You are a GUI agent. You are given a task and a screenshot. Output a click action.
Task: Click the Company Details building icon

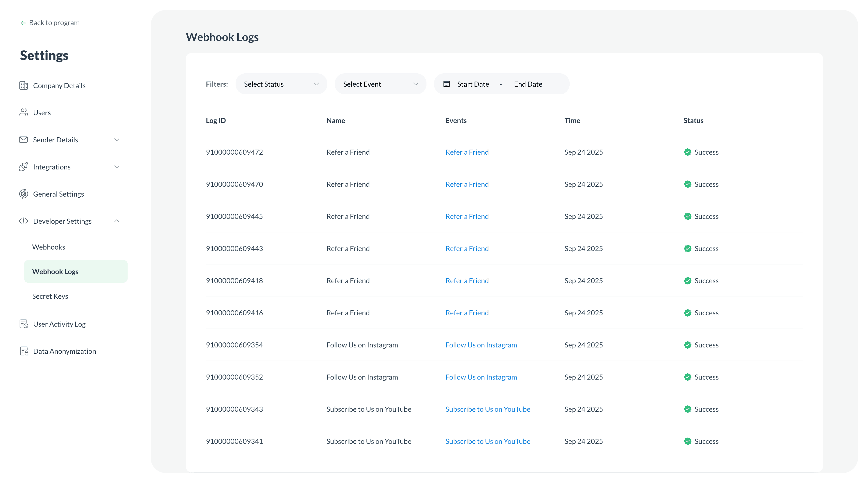point(23,86)
